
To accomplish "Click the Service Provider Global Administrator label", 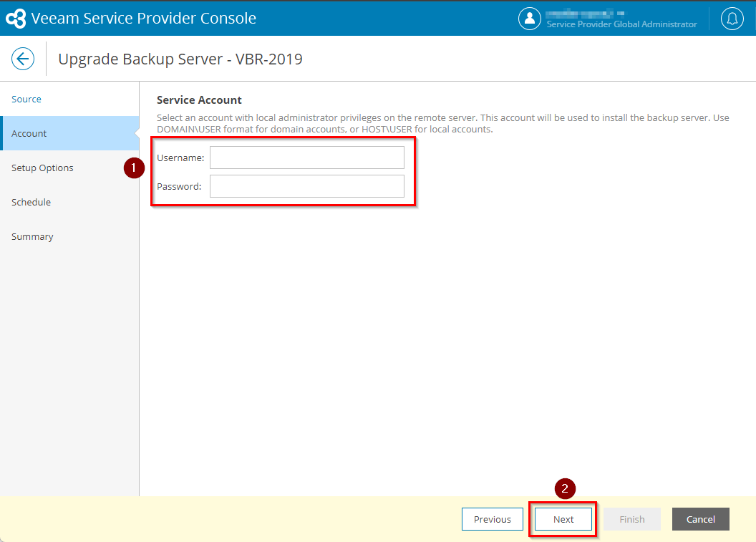I will coord(621,24).
